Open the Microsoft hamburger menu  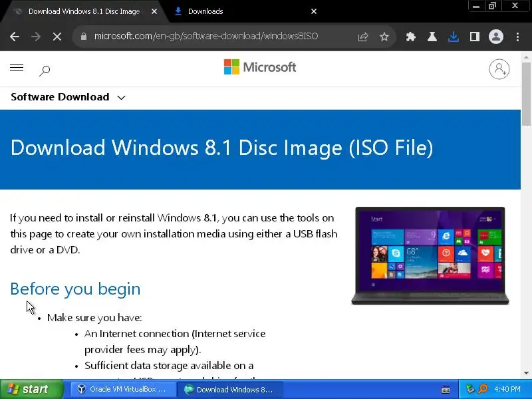click(17, 68)
